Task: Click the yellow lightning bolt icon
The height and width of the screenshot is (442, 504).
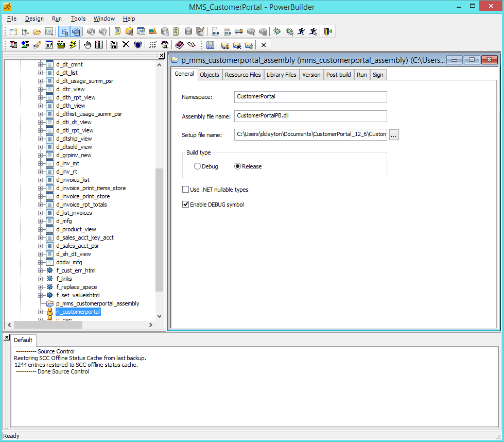Action: pyautogui.click(x=73, y=45)
